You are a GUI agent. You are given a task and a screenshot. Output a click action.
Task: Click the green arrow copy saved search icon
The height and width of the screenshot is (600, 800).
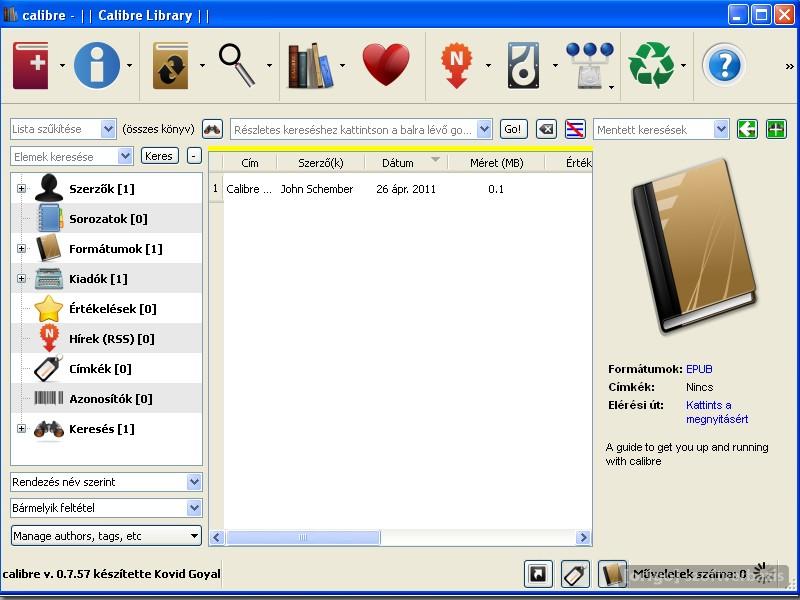[747, 129]
